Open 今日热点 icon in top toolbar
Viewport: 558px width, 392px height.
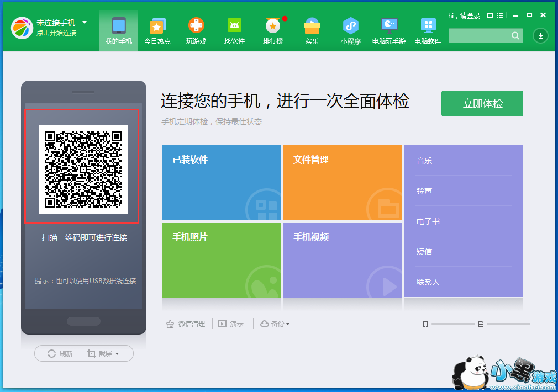(x=157, y=26)
